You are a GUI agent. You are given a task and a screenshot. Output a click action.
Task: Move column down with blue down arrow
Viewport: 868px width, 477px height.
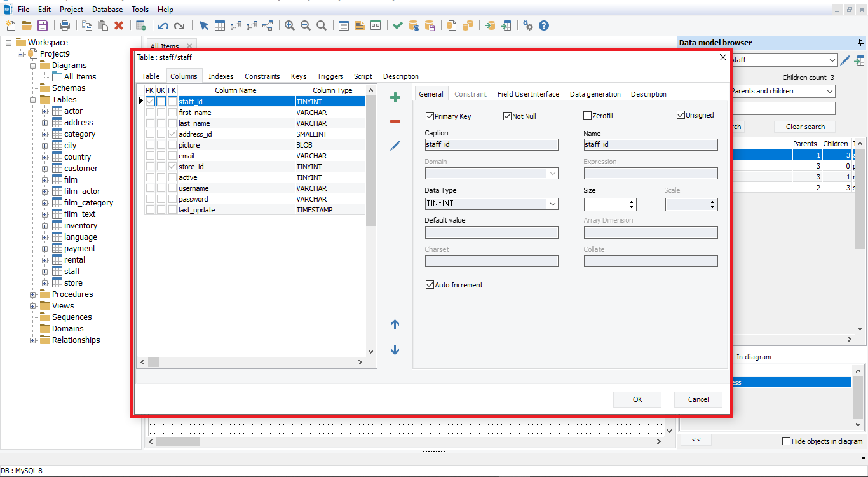[x=395, y=350]
